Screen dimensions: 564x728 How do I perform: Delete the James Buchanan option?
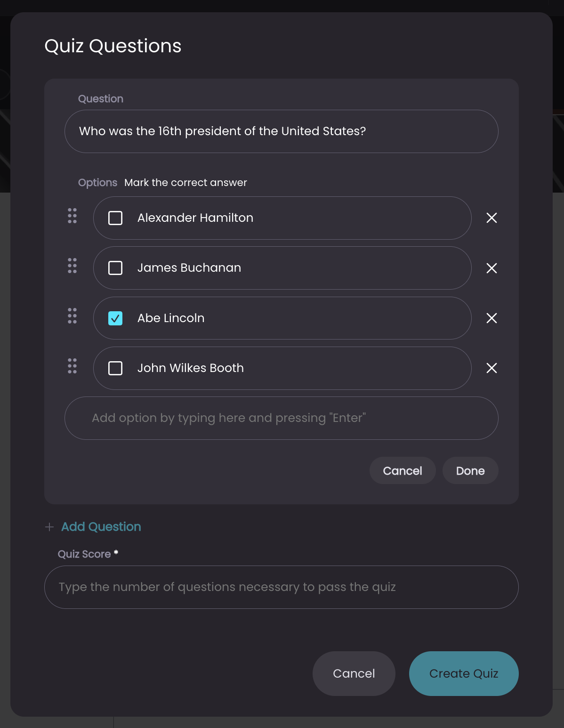(x=491, y=268)
